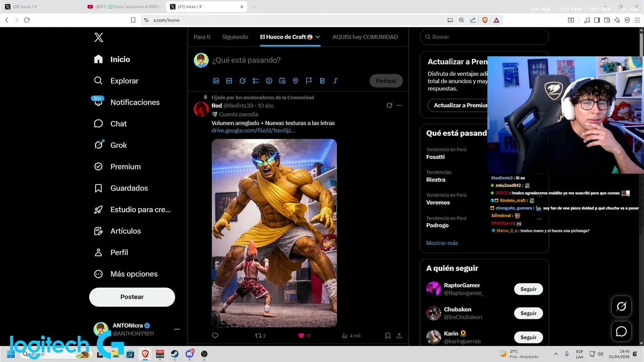
Task: Schedule the post with calendar icon
Action: click(x=282, y=81)
